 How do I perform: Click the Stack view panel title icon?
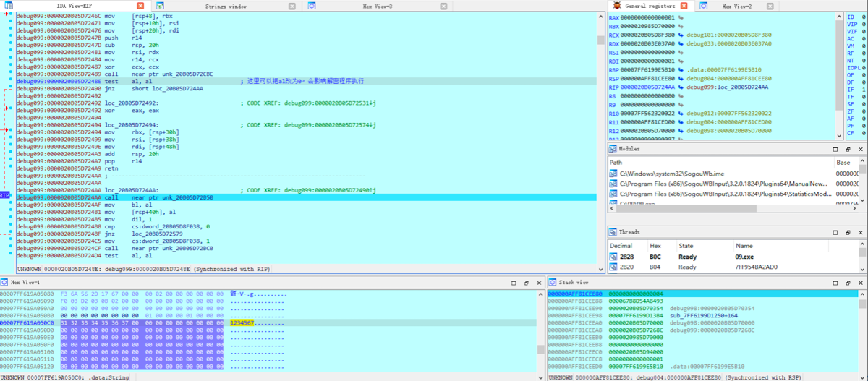553,282
